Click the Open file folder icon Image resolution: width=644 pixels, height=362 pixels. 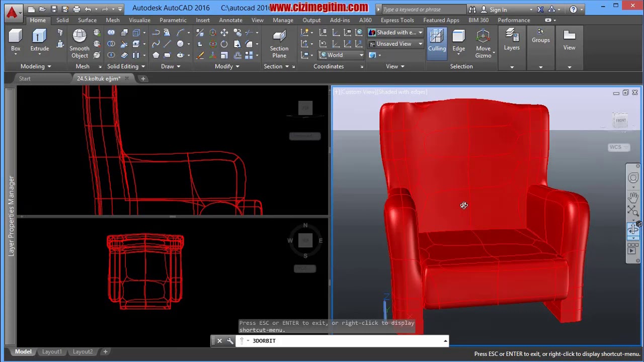coord(42,9)
